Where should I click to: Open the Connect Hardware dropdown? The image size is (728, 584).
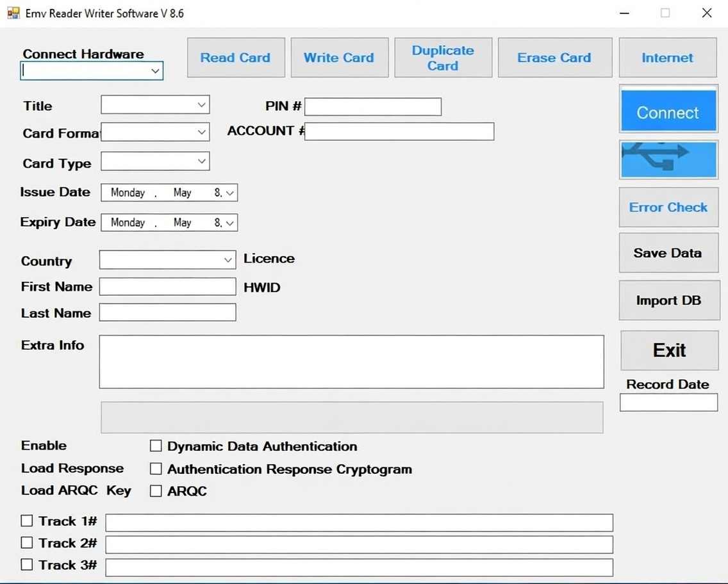tap(155, 71)
